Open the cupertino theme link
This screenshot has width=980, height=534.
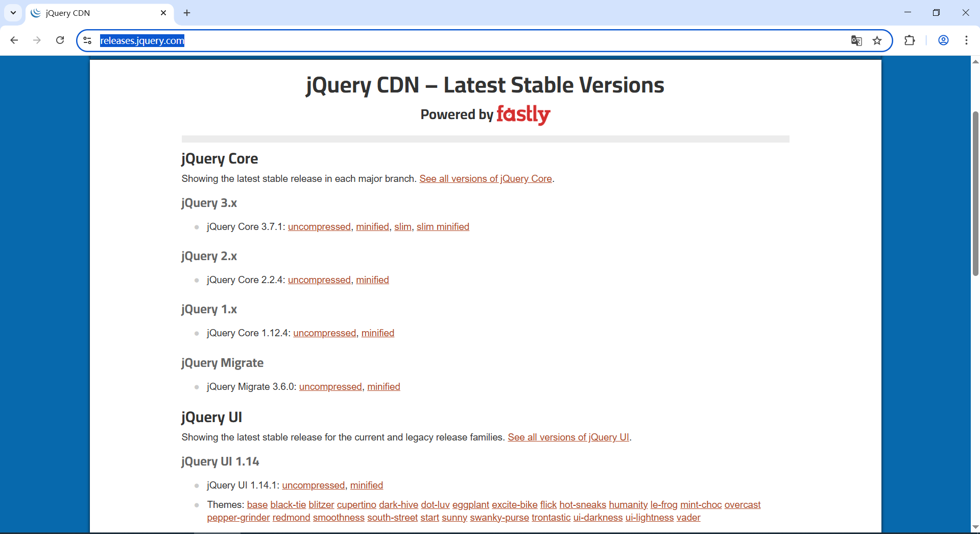click(x=356, y=505)
